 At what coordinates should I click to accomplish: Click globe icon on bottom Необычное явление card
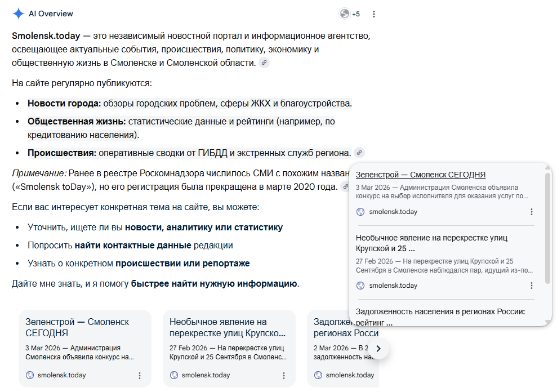pos(174,375)
